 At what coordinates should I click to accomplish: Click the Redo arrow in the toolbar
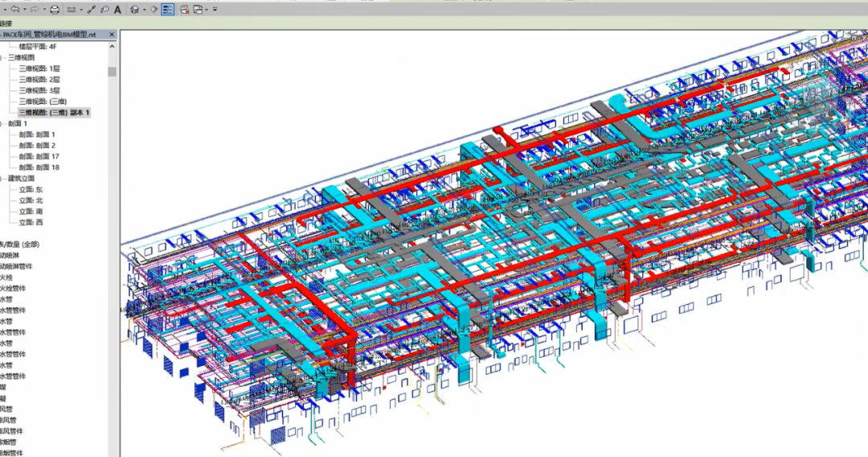(x=35, y=10)
